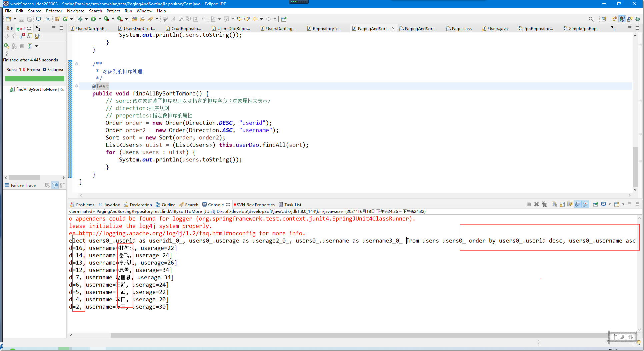The image size is (644, 351).
Task: Click the Coverage run icon
Action: tap(106, 19)
